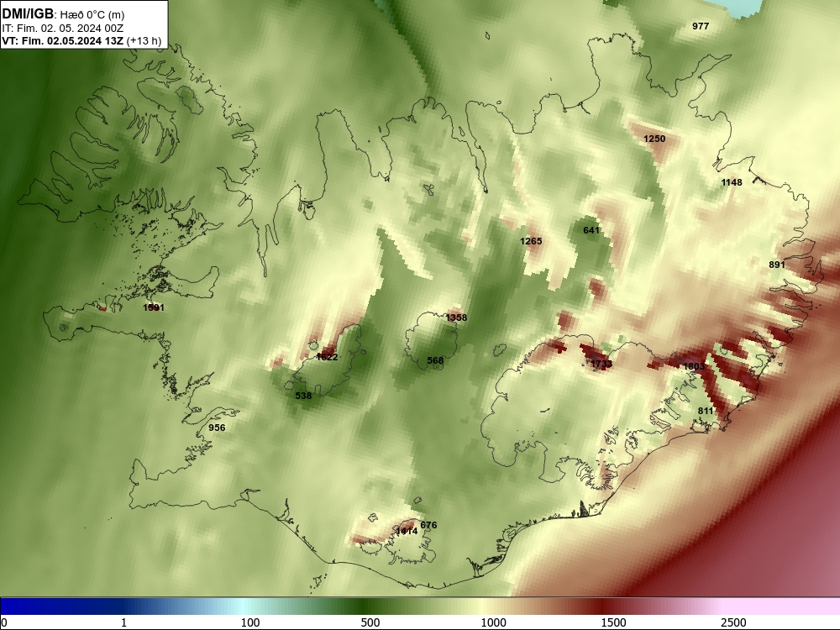840x630 pixels.
Task: Click the 1000 tick label on the color scale
Action: coord(493,622)
